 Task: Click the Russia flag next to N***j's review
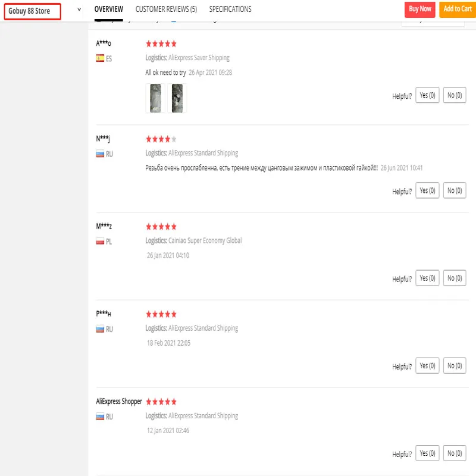(x=100, y=154)
